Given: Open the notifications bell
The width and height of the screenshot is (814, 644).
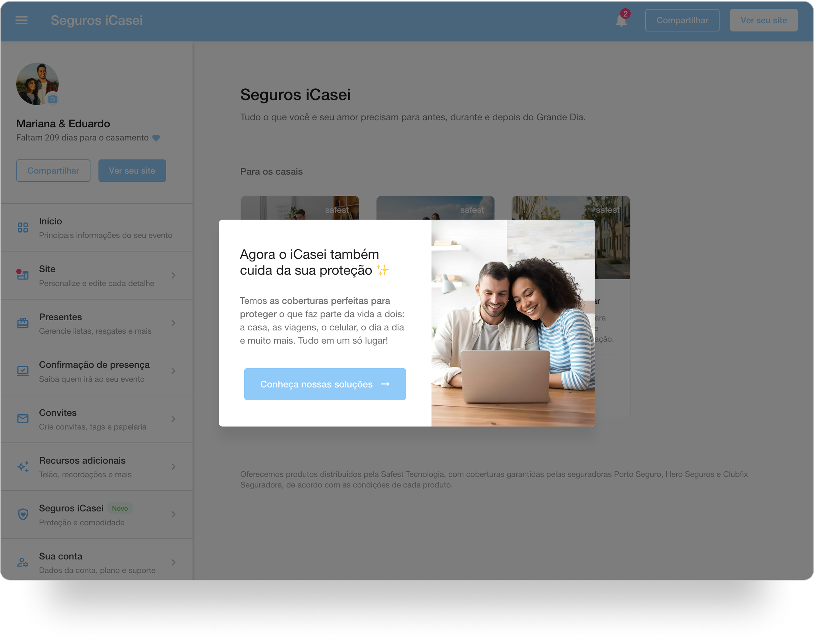Looking at the screenshot, I should pos(621,20).
